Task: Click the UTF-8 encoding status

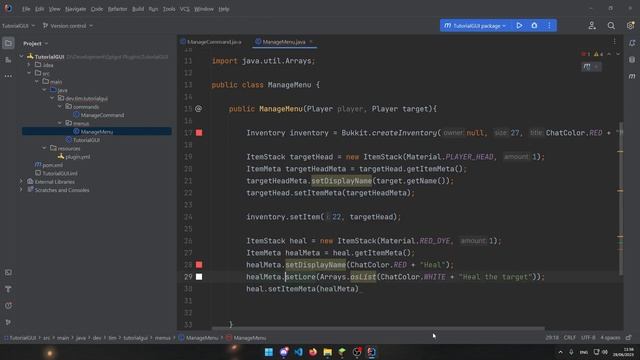Action: 588,338
